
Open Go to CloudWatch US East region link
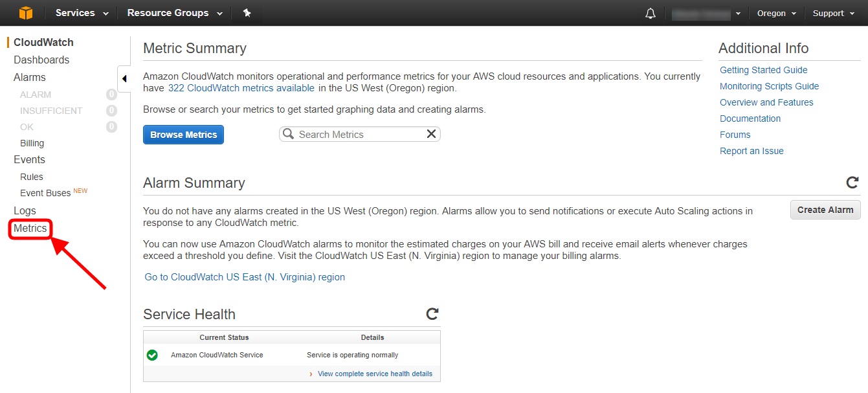245,277
